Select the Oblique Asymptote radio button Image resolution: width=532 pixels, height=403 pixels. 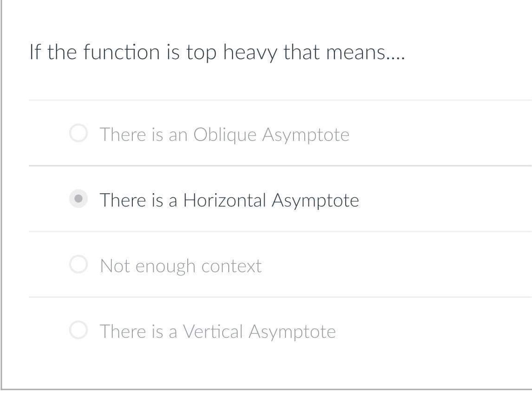(x=78, y=134)
